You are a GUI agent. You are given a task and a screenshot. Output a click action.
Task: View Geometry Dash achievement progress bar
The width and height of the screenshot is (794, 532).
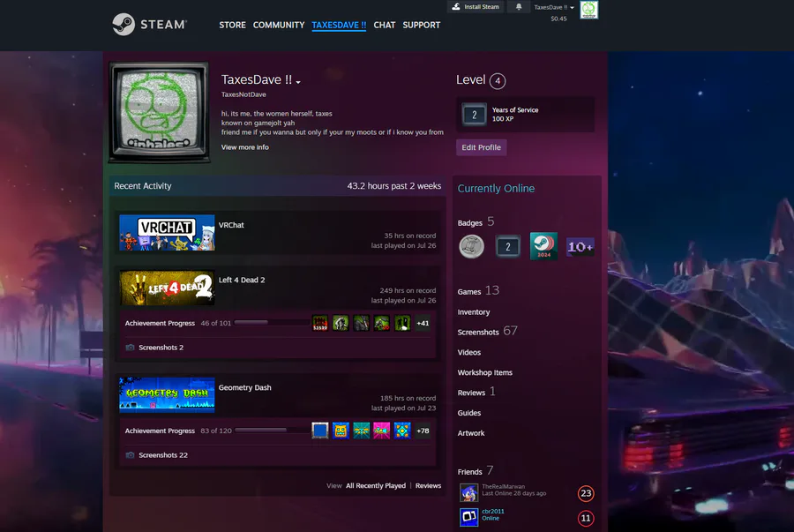272,431
